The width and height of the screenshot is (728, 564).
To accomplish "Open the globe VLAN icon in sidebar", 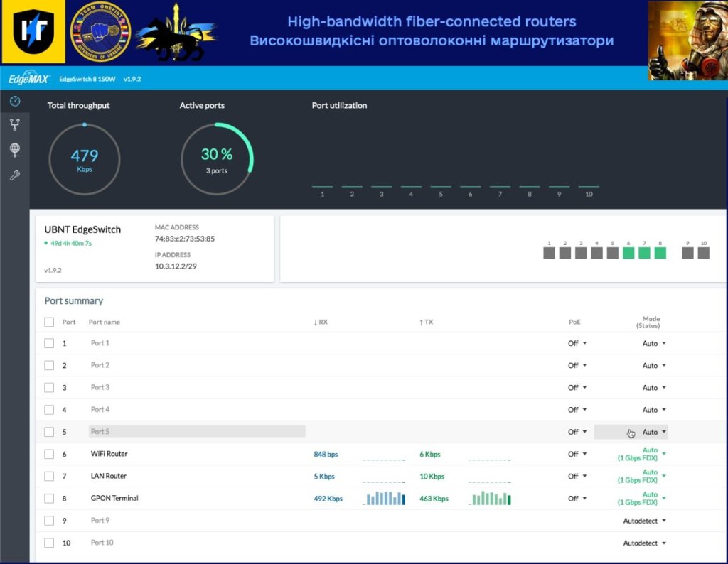I will pos(15,149).
